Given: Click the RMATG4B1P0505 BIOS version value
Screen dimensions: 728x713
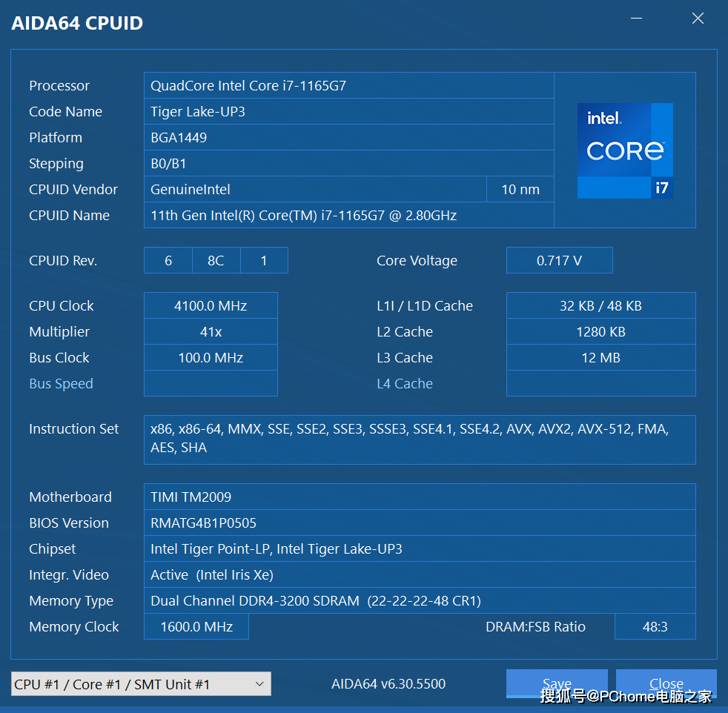Looking at the screenshot, I should pos(420,523).
